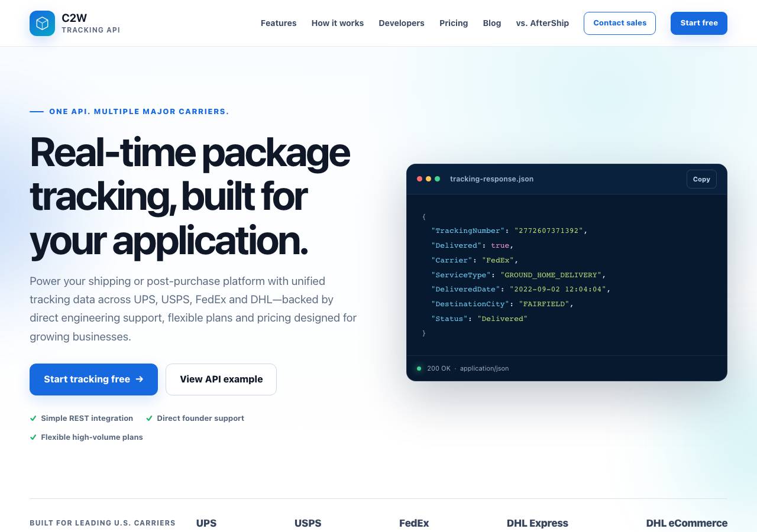Image resolution: width=757 pixels, height=532 pixels.
Task: Click the 200 OK status text
Action: pos(439,368)
